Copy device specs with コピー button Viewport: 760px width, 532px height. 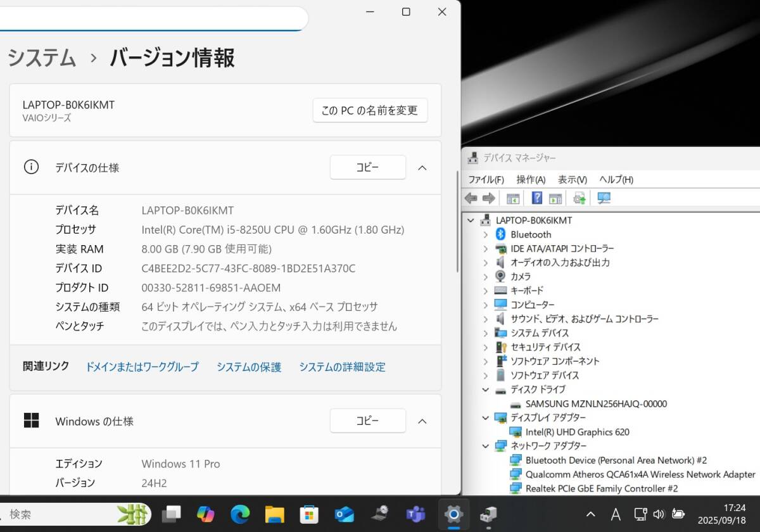(x=367, y=167)
